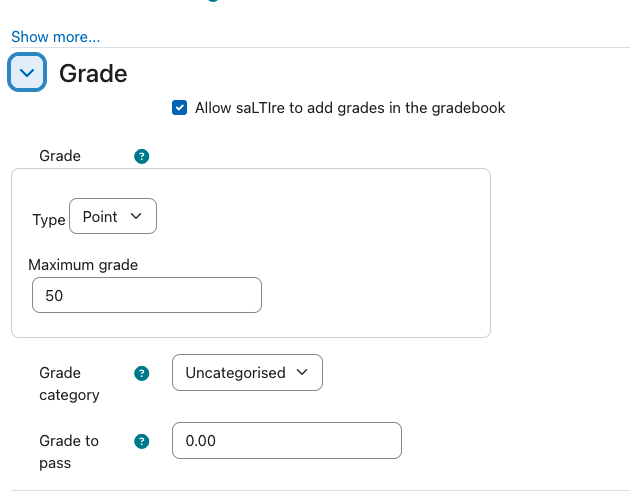Click the chevron arrow in the Point selector
630x497 pixels.
(x=136, y=216)
